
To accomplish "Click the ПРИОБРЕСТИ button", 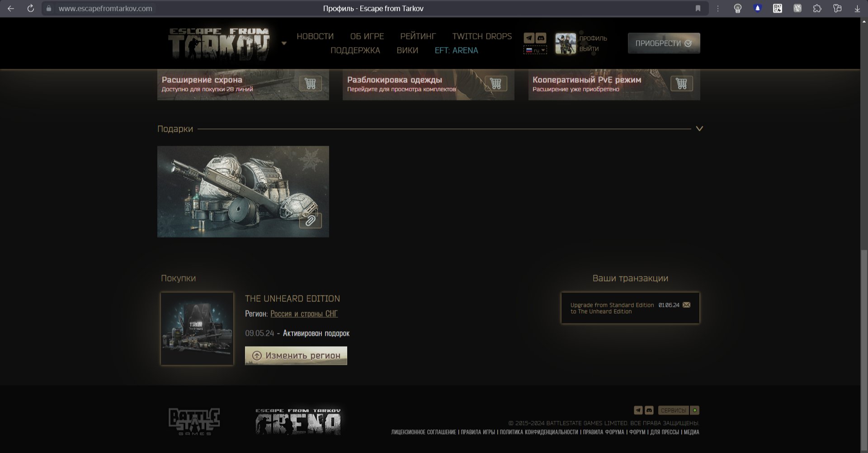I will point(663,43).
